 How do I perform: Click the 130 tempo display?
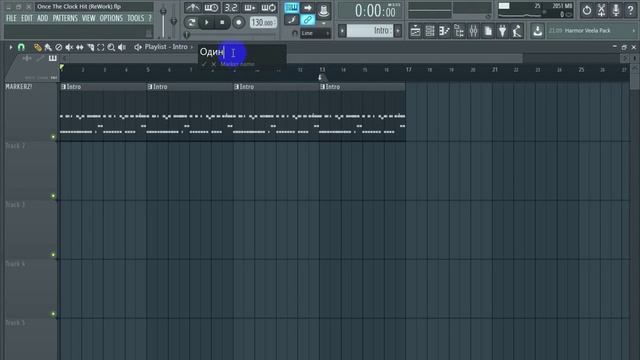tap(263, 22)
